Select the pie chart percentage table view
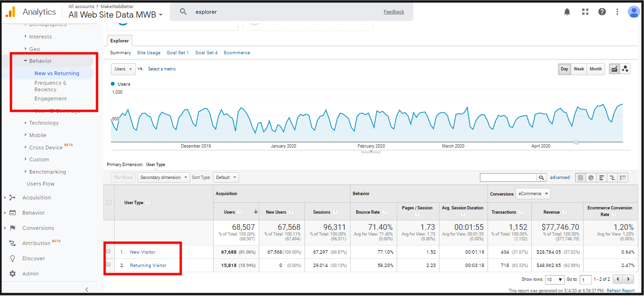Screen dimensions: 644x296 pyautogui.click(x=591, y=178)
